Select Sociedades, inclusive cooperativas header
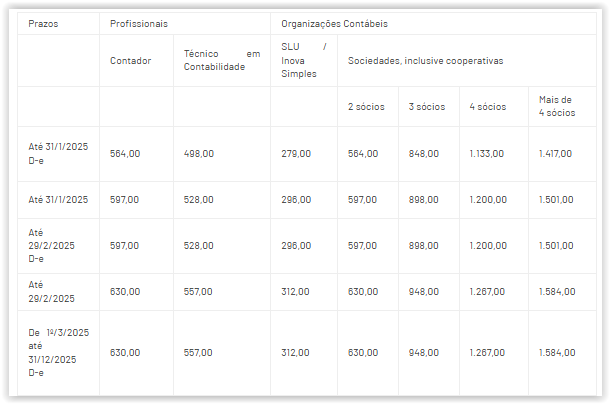The image size is (610, 404). click(425, 60)
